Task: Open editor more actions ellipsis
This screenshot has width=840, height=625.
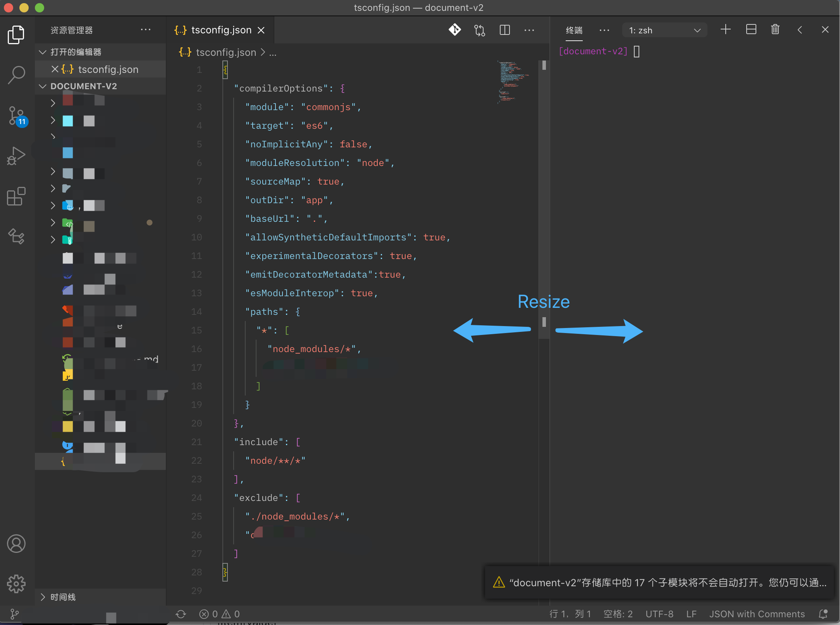Action: [x=529, y=30]
